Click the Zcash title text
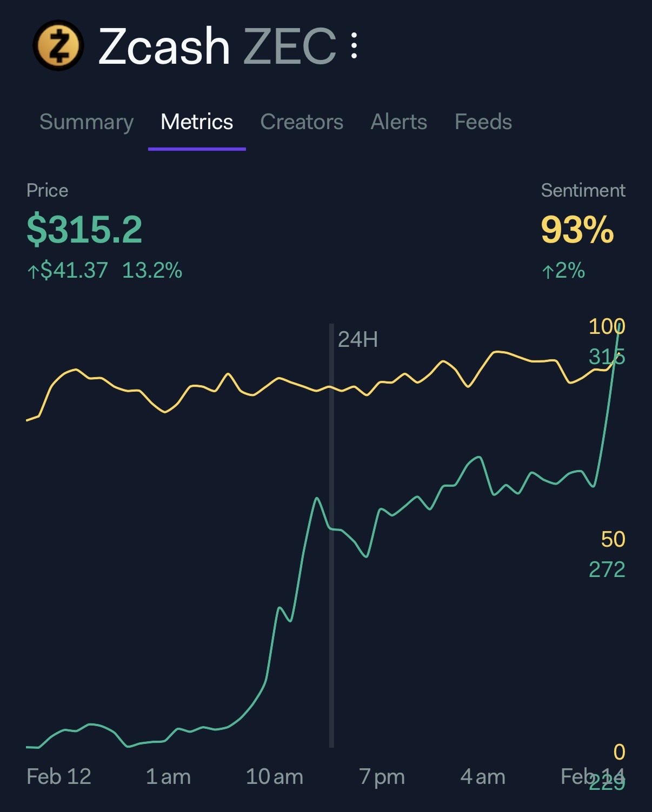The image size is (652, 812). [x=164, y=46]
